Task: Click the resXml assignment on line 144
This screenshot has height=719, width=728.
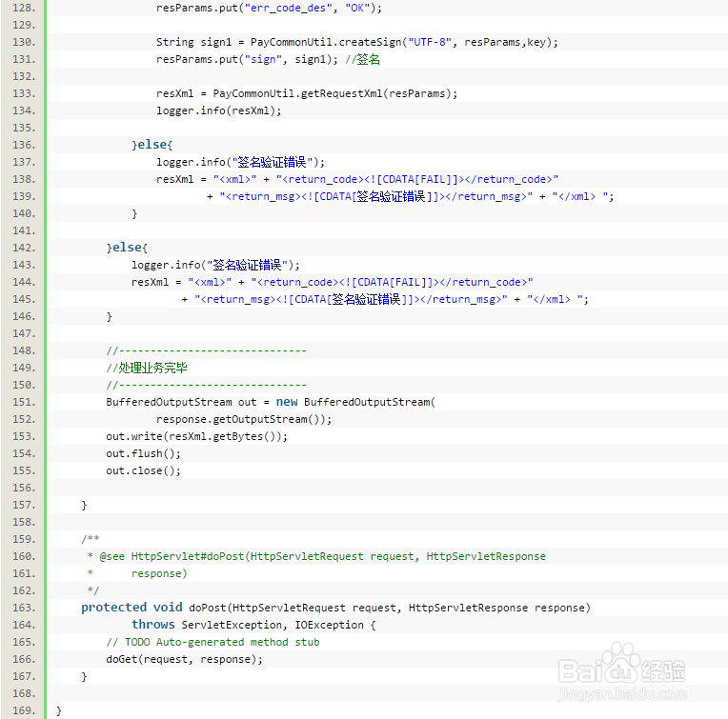Action: coord(332,282)
